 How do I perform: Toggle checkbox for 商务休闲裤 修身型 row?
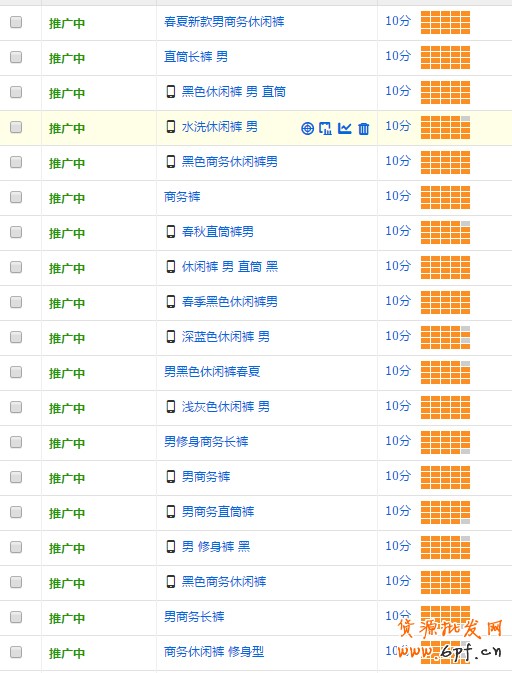click(x=16, y=652)
